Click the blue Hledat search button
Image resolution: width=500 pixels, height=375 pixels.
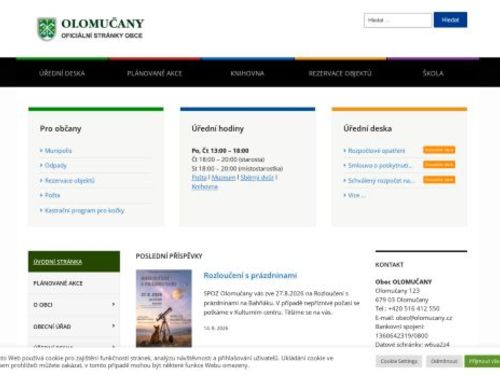[x=450, y=20]
